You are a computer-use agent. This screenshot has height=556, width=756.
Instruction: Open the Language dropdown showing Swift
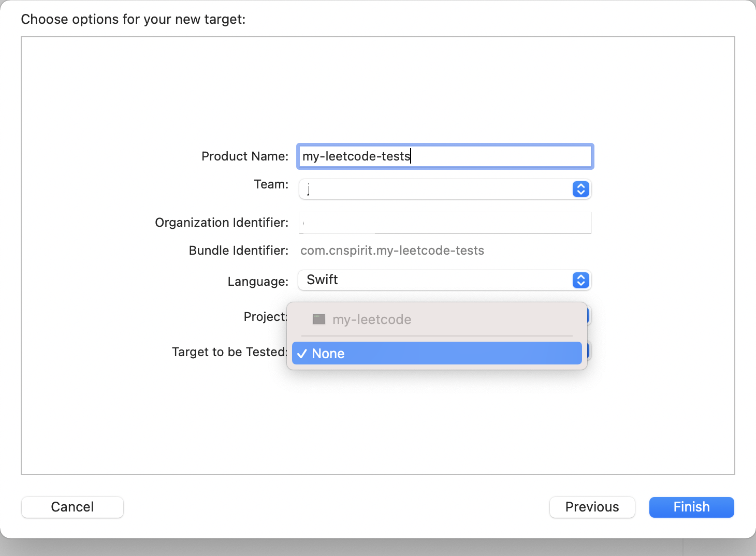[x=445, y=280]
